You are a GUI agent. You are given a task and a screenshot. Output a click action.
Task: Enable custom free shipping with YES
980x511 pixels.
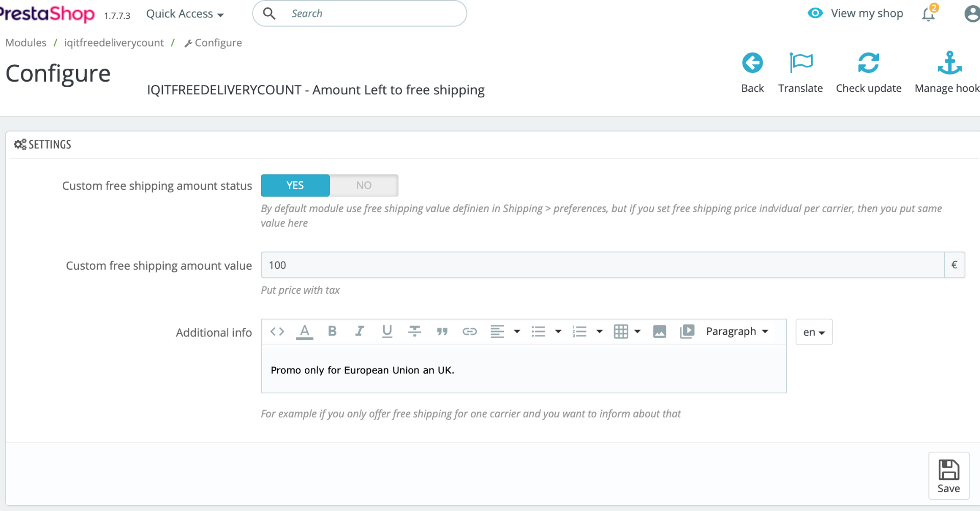point(295,186)
